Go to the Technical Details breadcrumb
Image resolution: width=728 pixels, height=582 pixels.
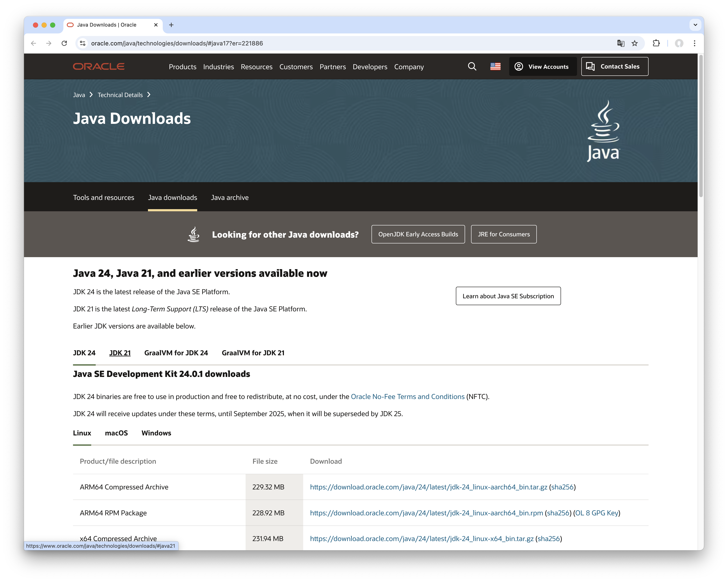coord(120,95)
